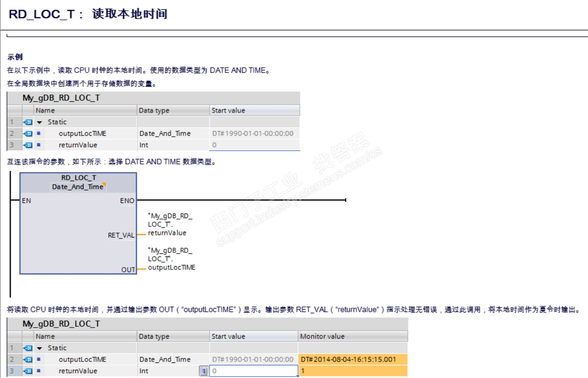The height and width of the screenshot is (378, 588).
Task: Open value list icon beside returnValue start value
Action: point(204,371)
